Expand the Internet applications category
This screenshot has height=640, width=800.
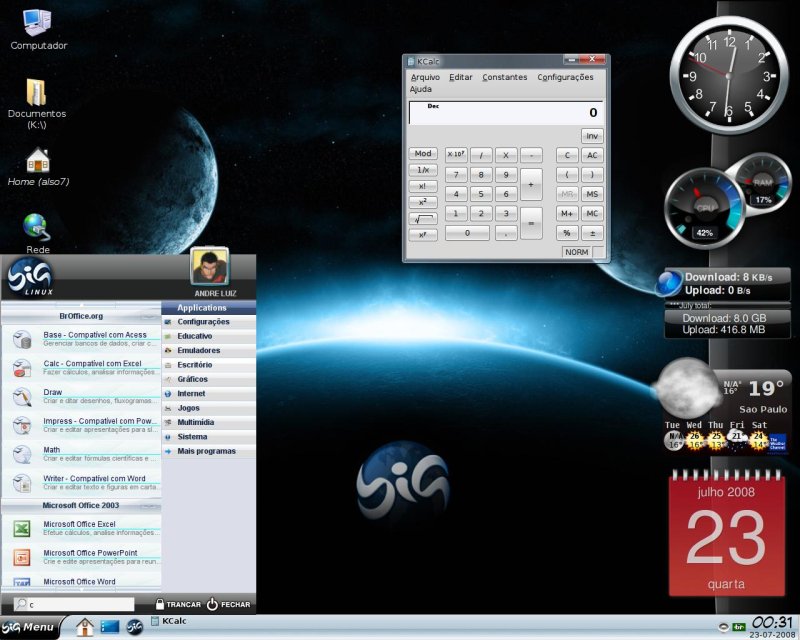click(209, 393)
